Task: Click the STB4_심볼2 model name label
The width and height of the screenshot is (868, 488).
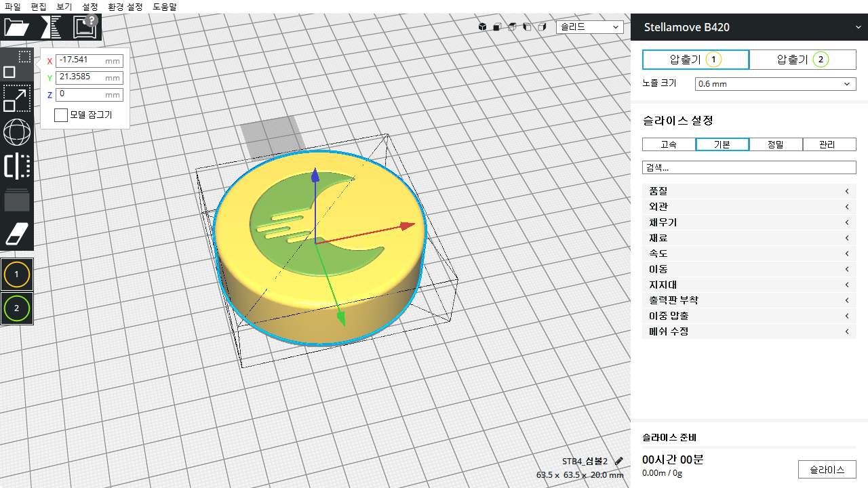Action: point(585,461)
